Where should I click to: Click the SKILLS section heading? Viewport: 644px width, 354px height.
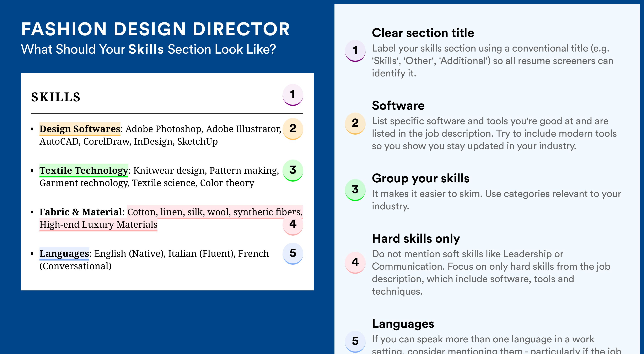pyautogui.click(x=56, y=97)
